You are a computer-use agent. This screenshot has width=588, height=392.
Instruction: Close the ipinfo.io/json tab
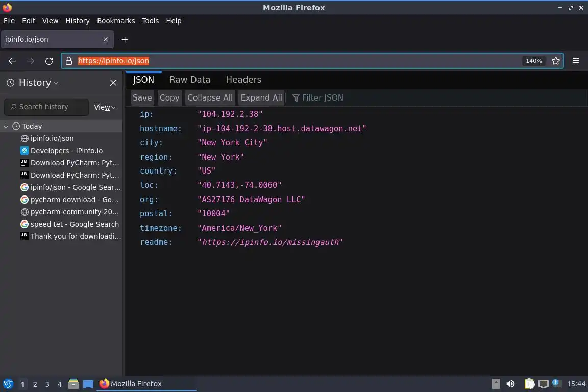pyautogui.click(x=106, y=39)
